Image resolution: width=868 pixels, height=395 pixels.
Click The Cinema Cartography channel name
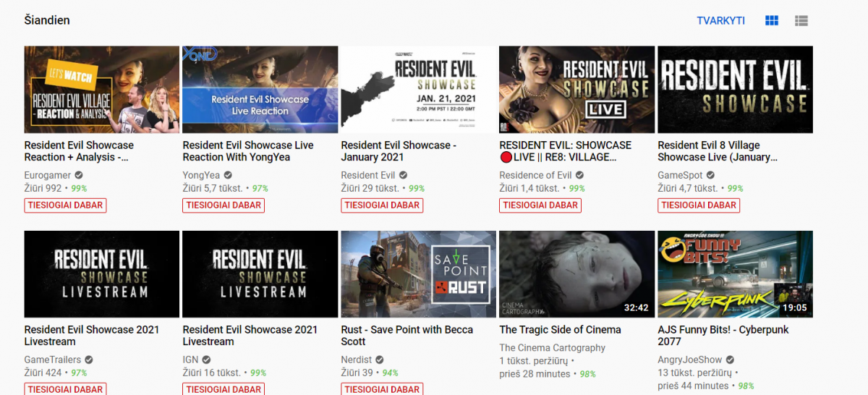(552, 348)
